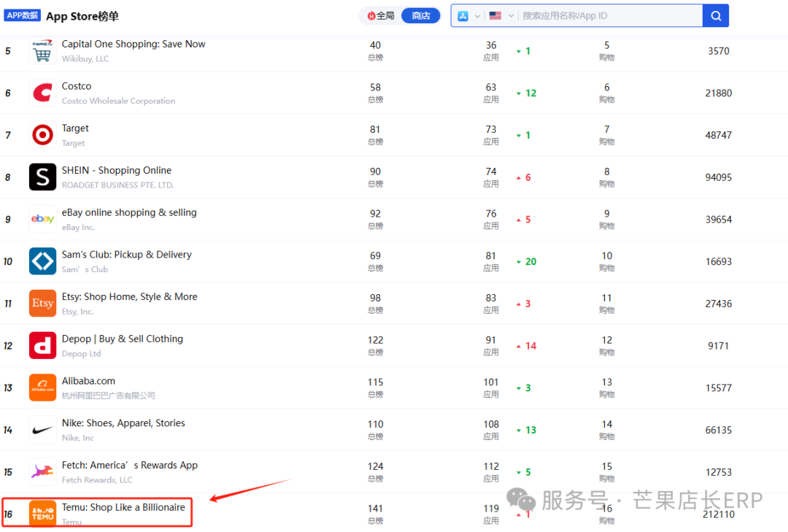The height and width of the screenshot is (532, 788).
Task: Open Fetch: America's Rewards App title
Action: (x=130, y=465)
